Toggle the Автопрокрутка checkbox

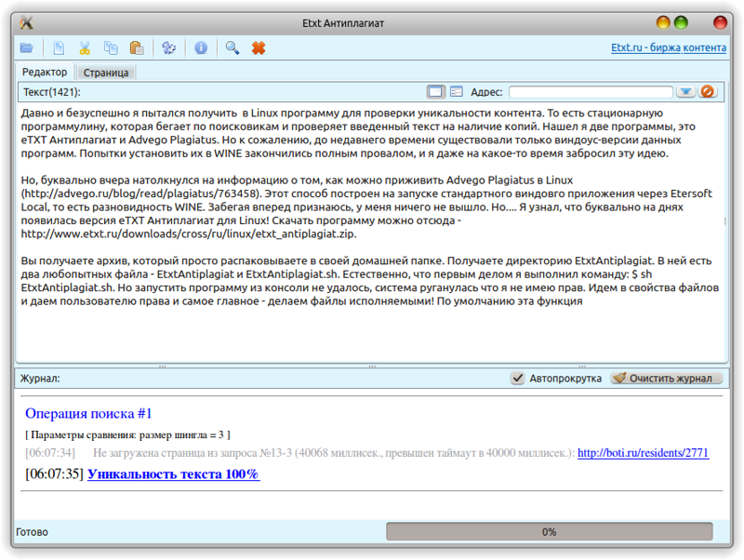click(x=518, y=379)
